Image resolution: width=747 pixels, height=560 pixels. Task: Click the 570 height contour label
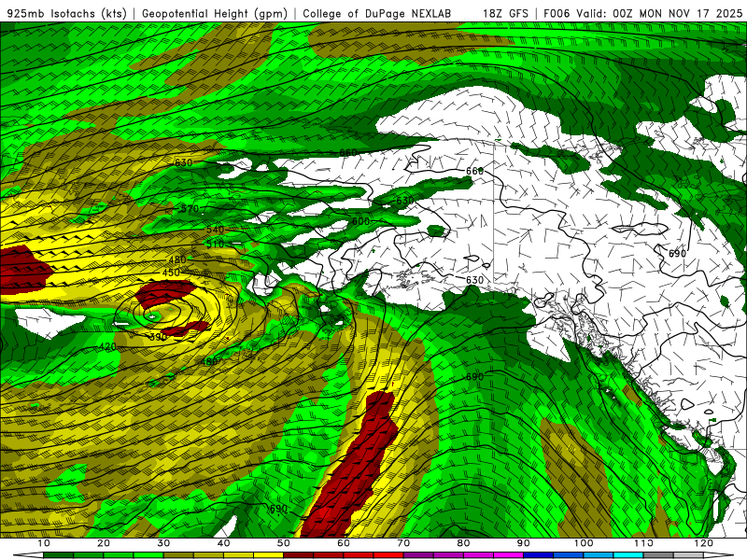(190, 208)
